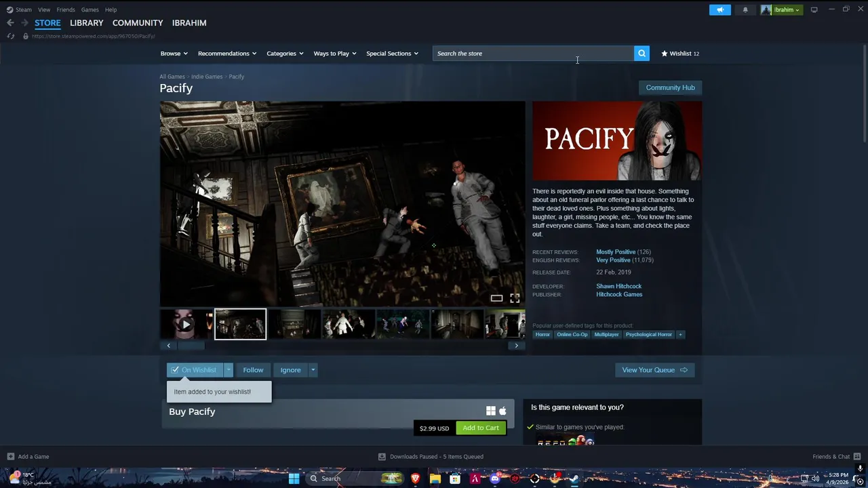
Task: Expand the Ways to Play menu
Action: click(x=335, y=54)
